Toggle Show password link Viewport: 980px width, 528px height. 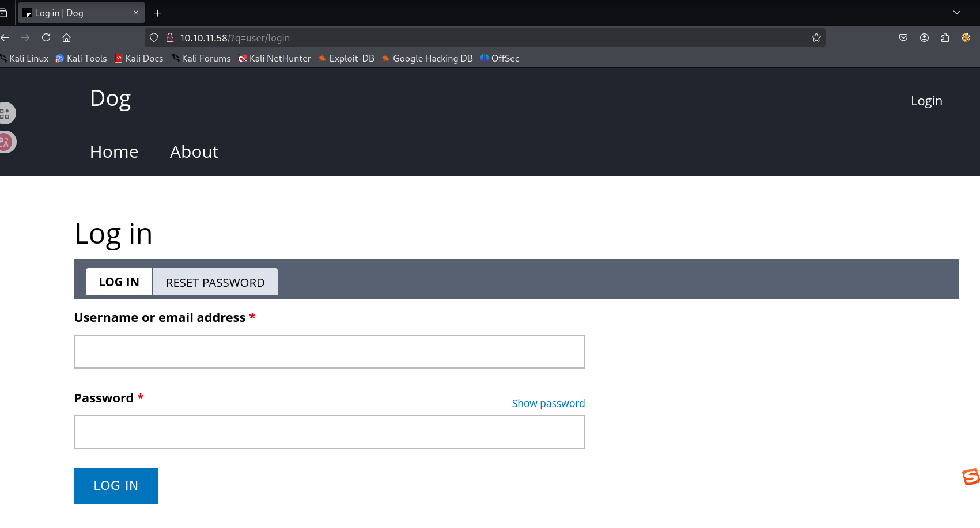(548, 403)
